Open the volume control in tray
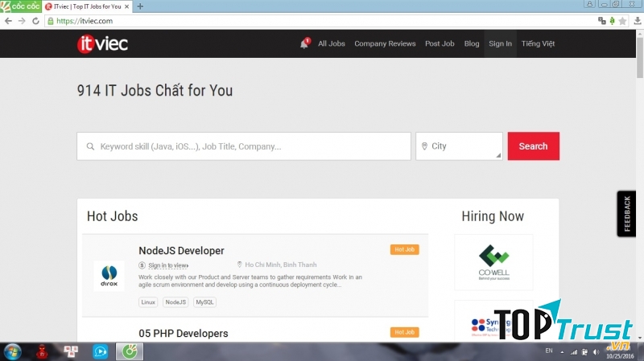The width and height of the screenshot is (644, 361). pos(596,352)
